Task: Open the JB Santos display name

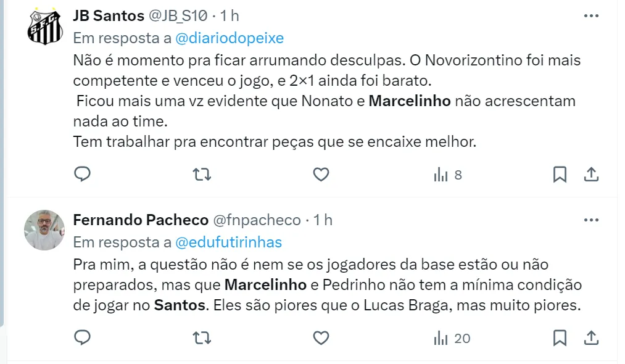Action: (x=109, y=15)
